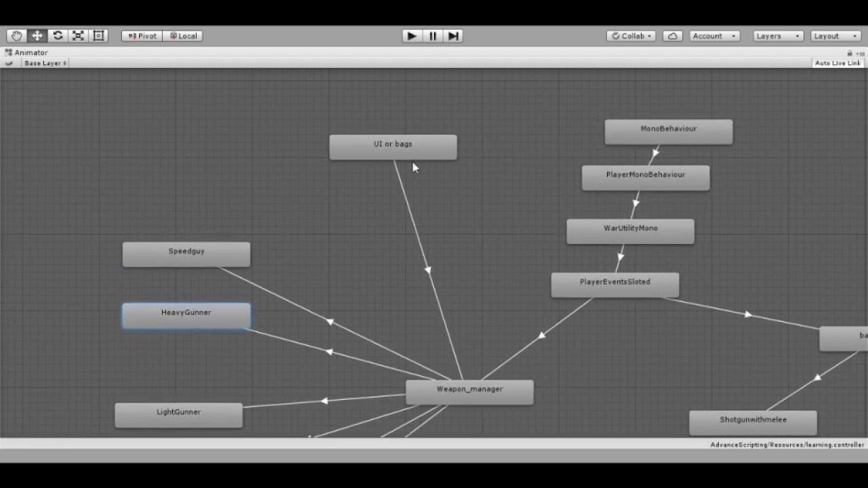Select the Hand tool

16,36
